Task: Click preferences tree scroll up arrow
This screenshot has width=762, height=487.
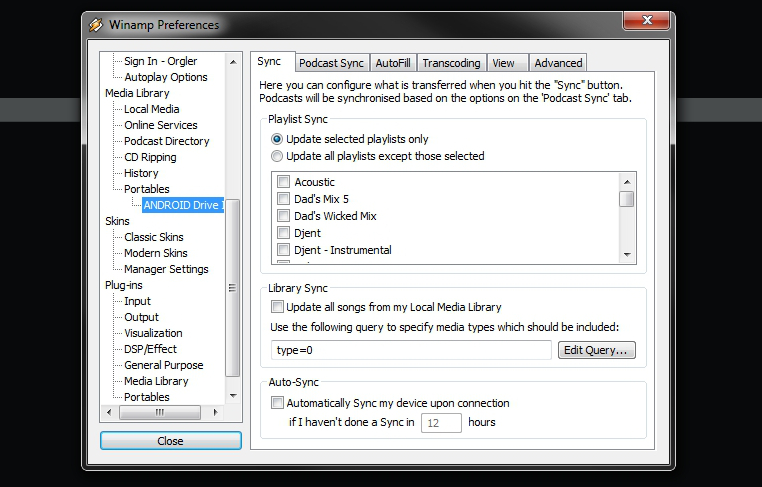Action: pos(233,62)
